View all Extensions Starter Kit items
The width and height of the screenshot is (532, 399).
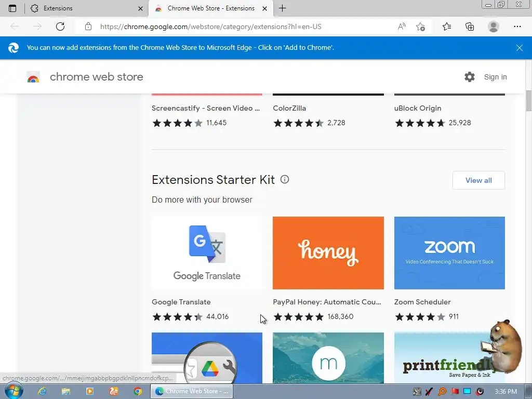(x=478, y=180)
